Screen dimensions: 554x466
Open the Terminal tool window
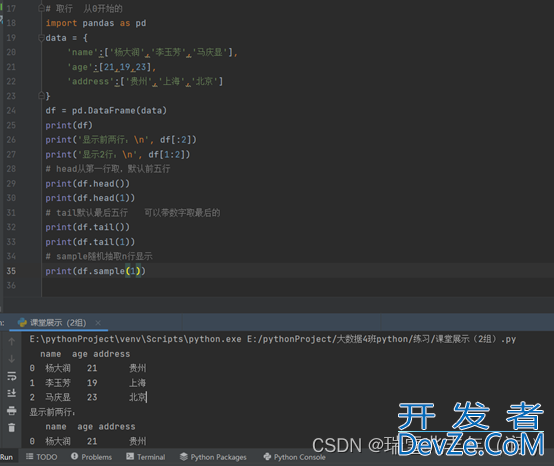(x=146, y=457)
